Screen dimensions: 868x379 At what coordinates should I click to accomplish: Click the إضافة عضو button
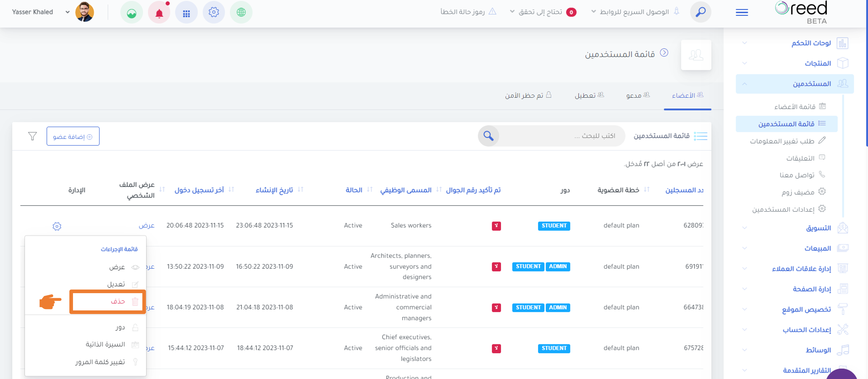tap(73, 136)
